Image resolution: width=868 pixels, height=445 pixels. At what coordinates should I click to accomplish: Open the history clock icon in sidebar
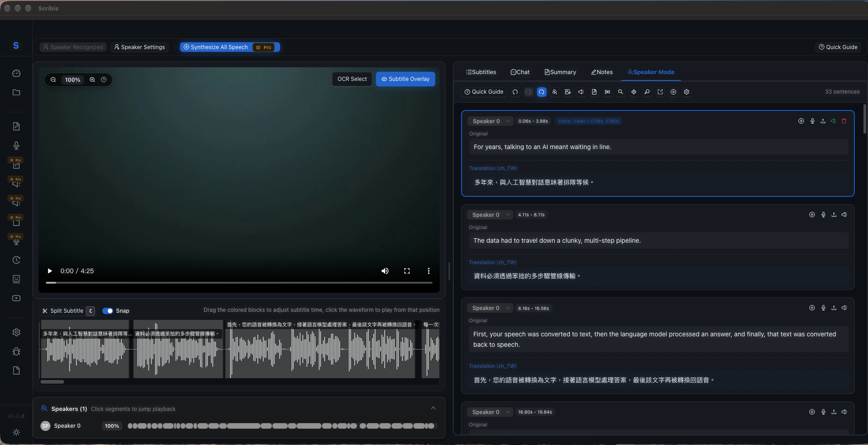point(16,260)
